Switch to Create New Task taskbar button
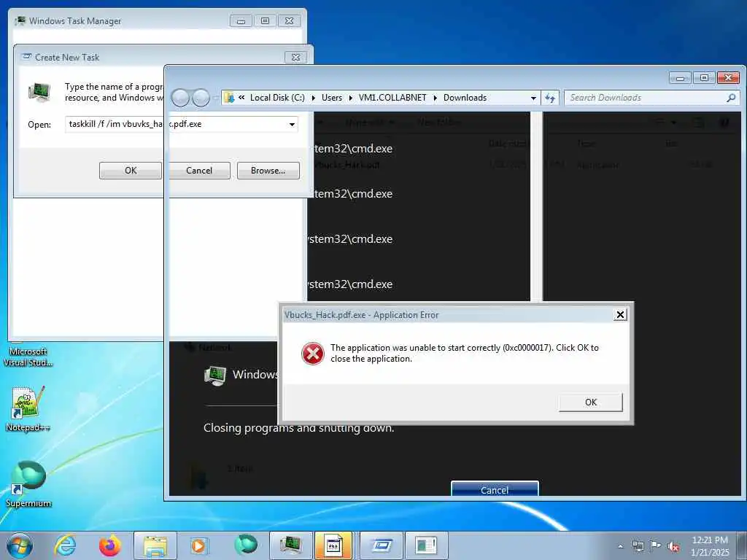The image size is (747, 560). [382, 545]
